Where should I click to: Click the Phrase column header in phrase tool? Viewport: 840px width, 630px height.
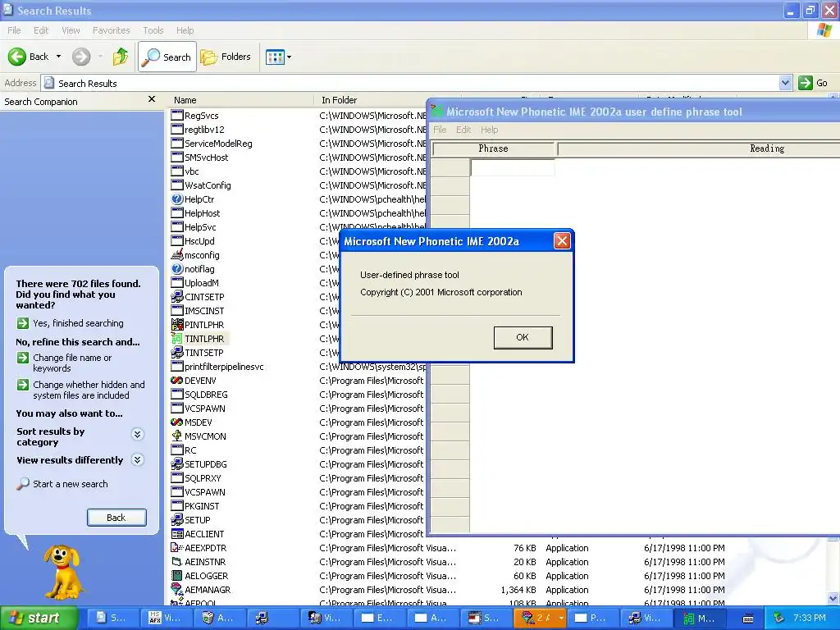pyautogui.click(x=493, y=149)
